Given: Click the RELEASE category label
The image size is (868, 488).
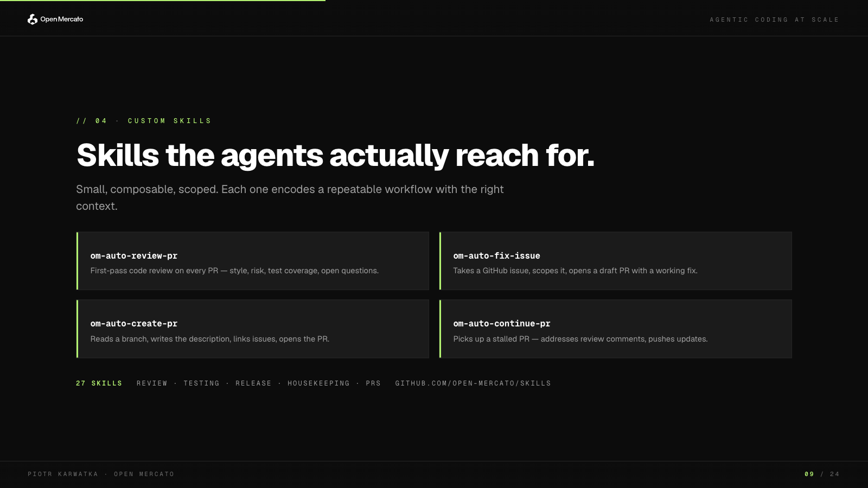Looking at the screenshot, I should coord(253,383).
